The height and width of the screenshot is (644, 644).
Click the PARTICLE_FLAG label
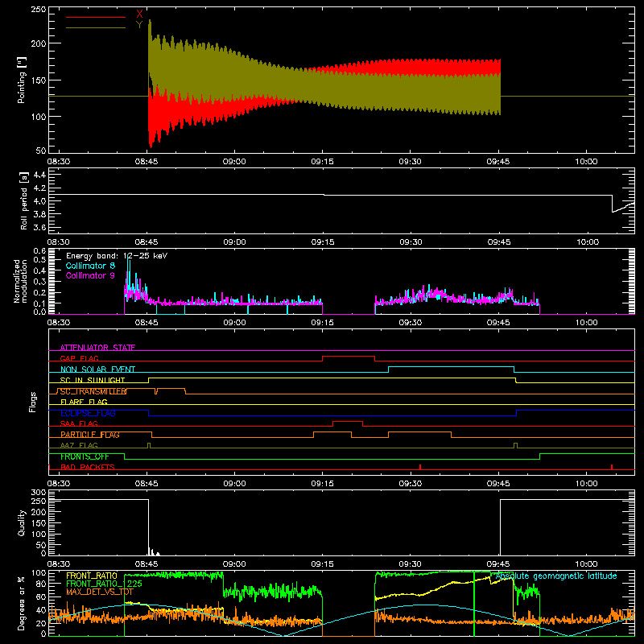(90, 434)
